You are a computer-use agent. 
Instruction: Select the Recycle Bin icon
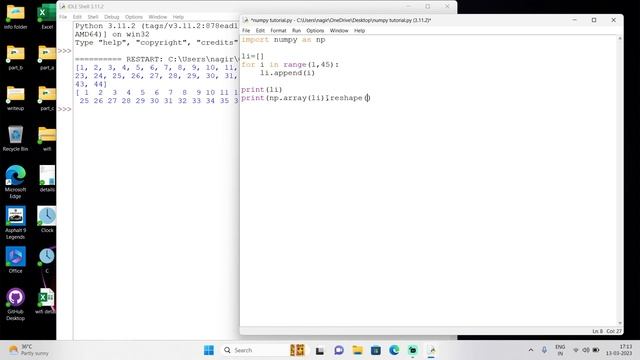coord(16,139)
